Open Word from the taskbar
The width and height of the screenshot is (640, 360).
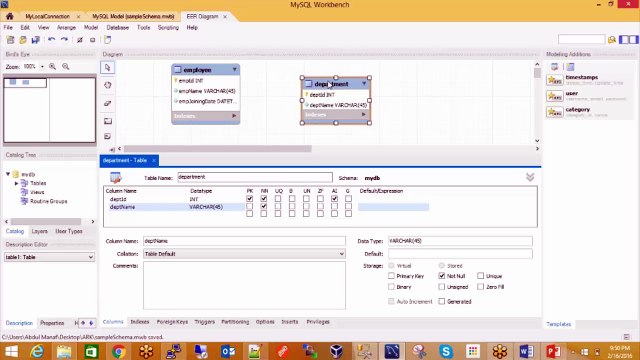pos(527,351)
